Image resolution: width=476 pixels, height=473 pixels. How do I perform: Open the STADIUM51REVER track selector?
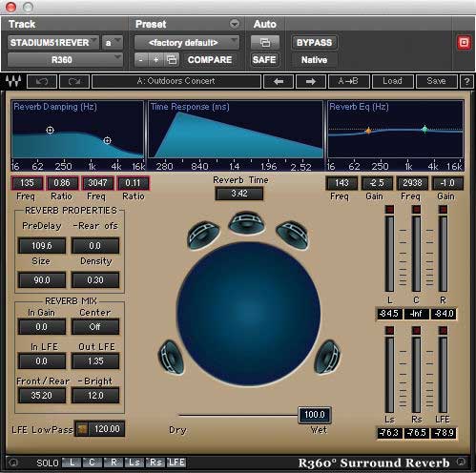point(53,43)
